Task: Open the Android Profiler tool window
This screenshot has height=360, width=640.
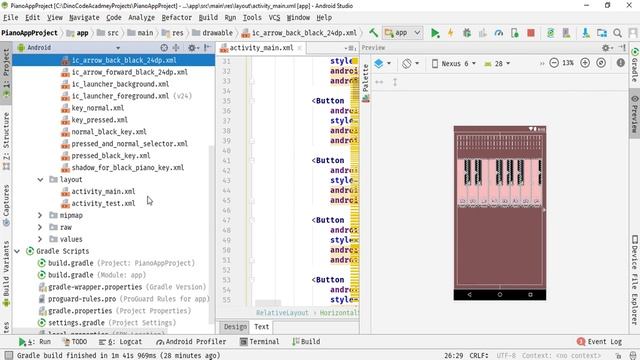Action: tap(191, 342)
